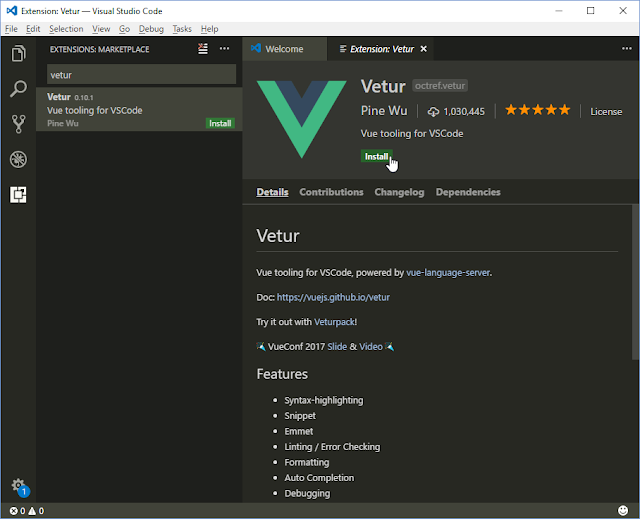Open the Go menu
Viewport: 640px width, 519px height.
point(124,29)
